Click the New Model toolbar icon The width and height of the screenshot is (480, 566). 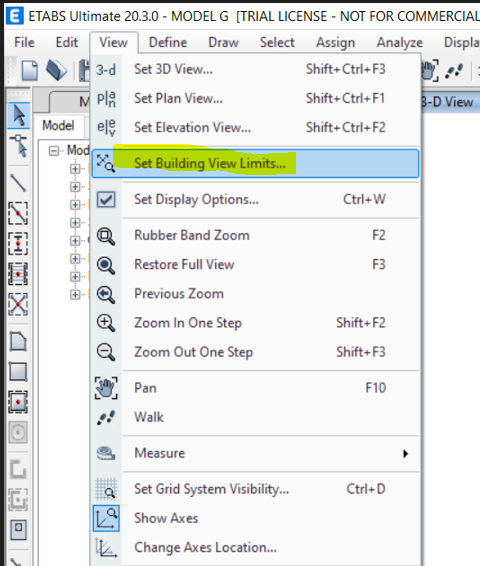(x=30, y=70)
